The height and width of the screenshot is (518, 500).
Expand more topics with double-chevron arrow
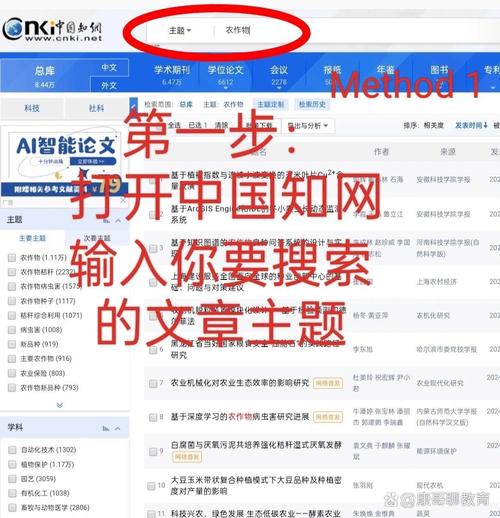tap(60, 405)
